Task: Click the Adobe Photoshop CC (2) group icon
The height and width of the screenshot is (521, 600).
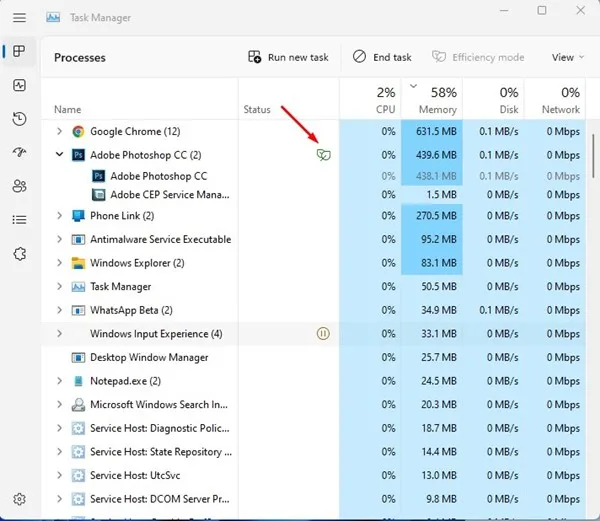Action: (x=78, y=155)
